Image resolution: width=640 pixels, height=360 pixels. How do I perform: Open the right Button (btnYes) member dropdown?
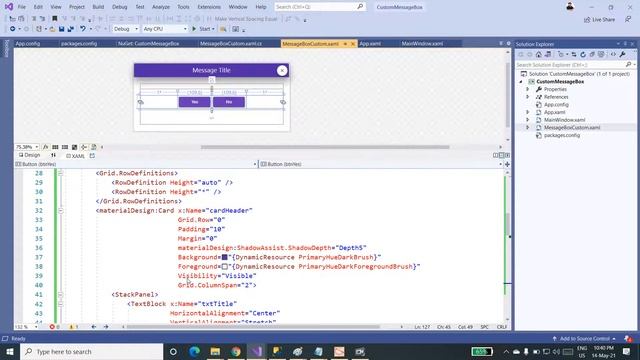[x=500, y=164]
